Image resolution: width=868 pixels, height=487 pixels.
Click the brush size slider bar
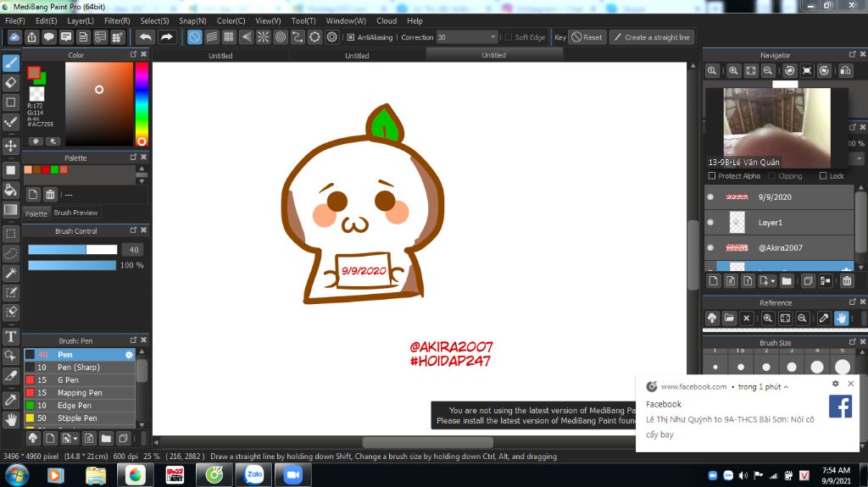point(73,250)
